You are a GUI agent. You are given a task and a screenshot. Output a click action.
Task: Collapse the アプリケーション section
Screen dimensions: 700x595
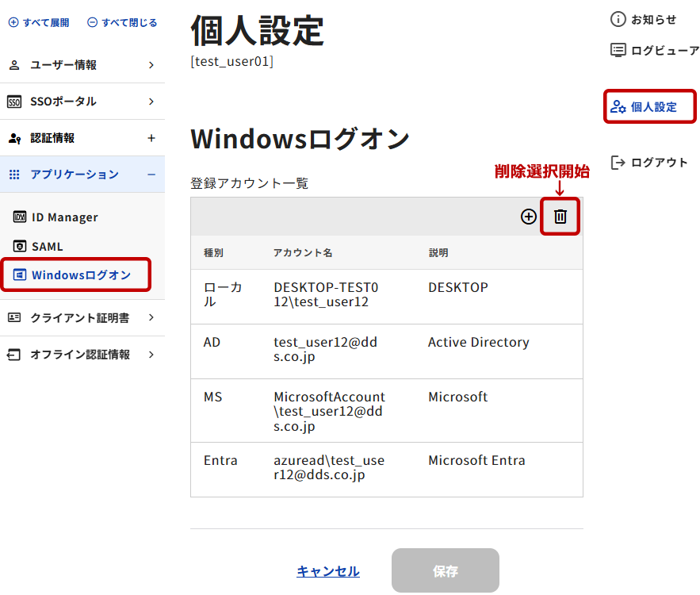click(x=151, y=175)
